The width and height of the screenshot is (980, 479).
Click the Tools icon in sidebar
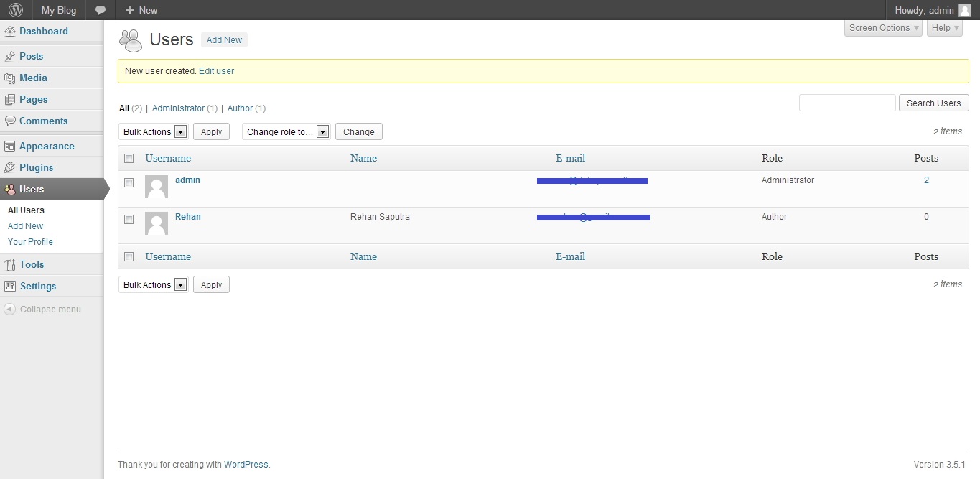10,264
